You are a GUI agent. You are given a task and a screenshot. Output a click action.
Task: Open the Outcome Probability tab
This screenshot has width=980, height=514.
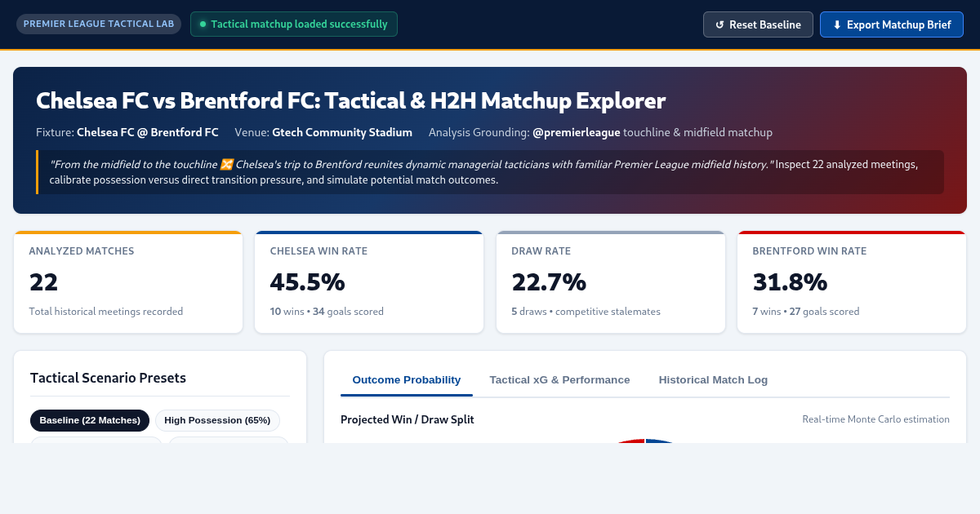pyautogui.click(x=407, y=380)
